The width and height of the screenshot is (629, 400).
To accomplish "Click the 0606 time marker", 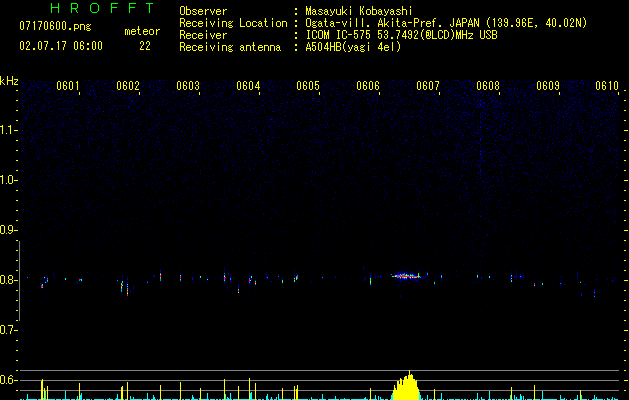I will (368, 86).
